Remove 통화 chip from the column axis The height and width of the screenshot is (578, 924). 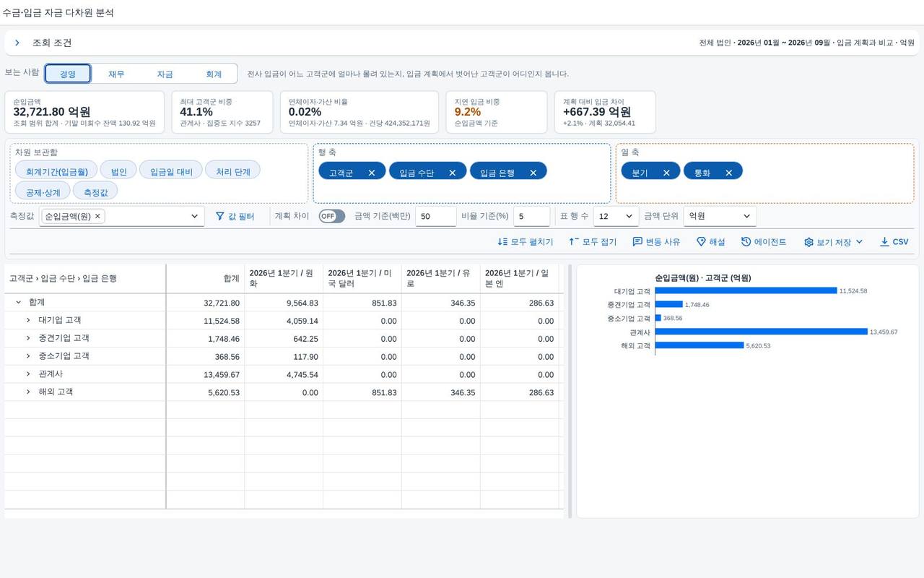click(729, 173)
